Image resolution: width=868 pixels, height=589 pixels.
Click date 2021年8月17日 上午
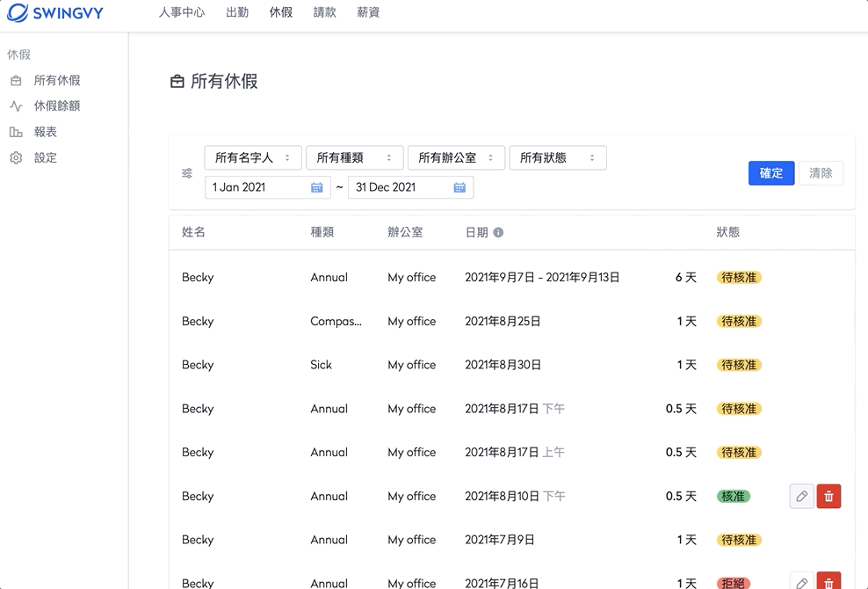515,453
